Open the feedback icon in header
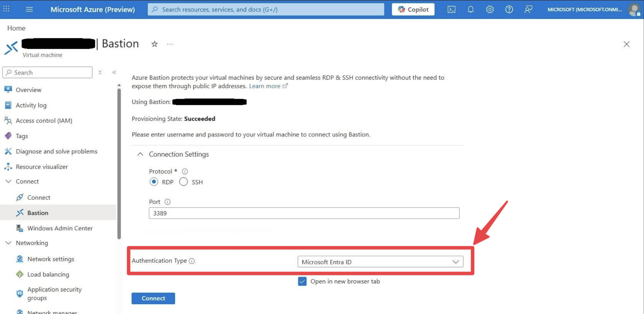The width and height of the screenshot is (644, 314). click(528, 10)
